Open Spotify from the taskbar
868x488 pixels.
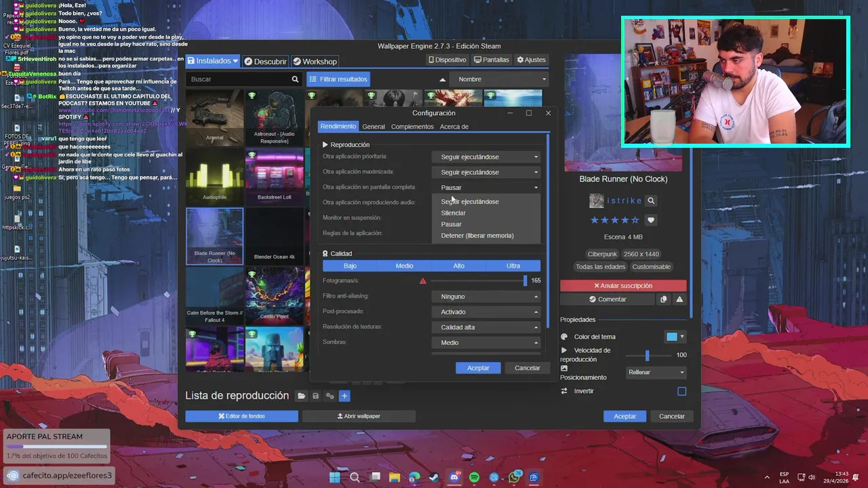[474, 477]
